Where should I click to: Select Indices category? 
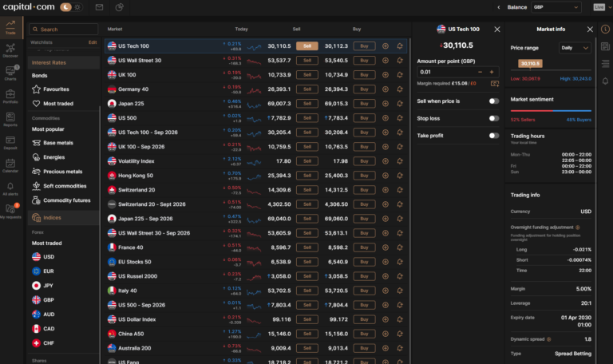(63, 218)
